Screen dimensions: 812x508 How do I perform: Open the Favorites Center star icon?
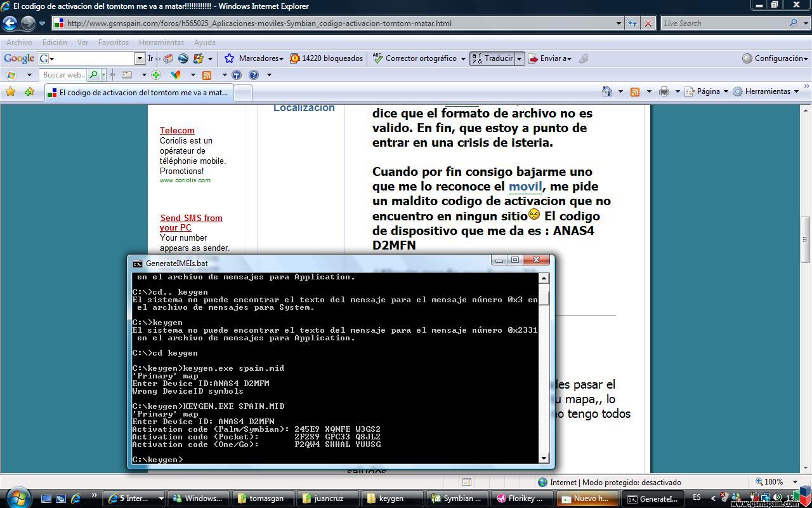point(10,91)
